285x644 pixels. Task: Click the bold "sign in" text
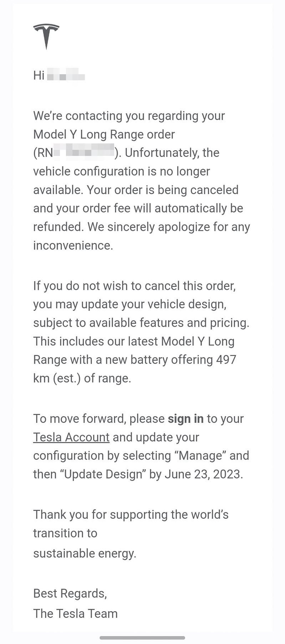(185, 419)
